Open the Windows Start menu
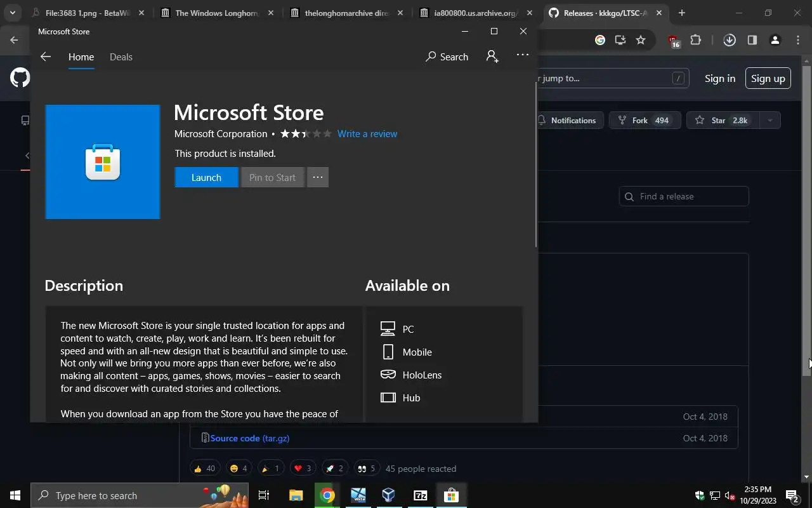 coord(15,495)
